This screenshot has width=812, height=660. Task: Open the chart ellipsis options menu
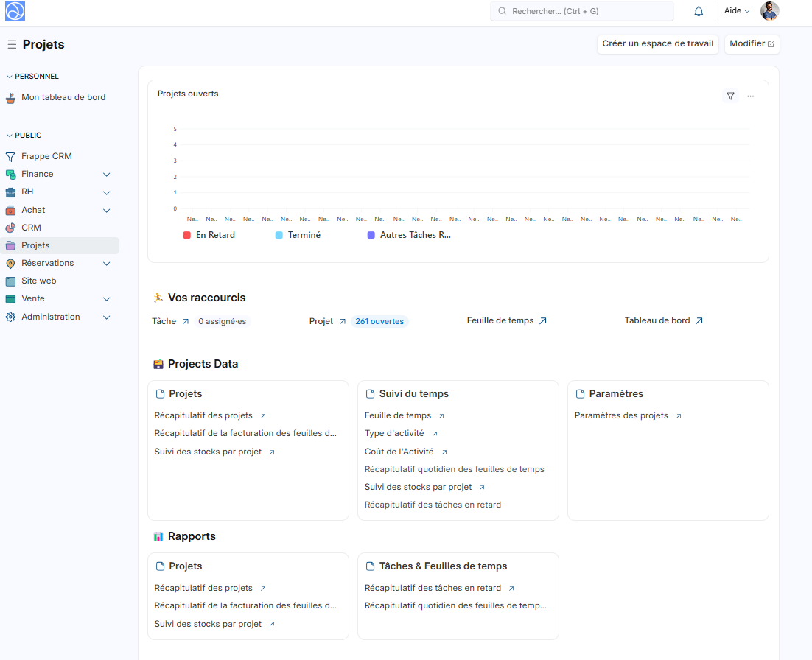pos(750,96)
